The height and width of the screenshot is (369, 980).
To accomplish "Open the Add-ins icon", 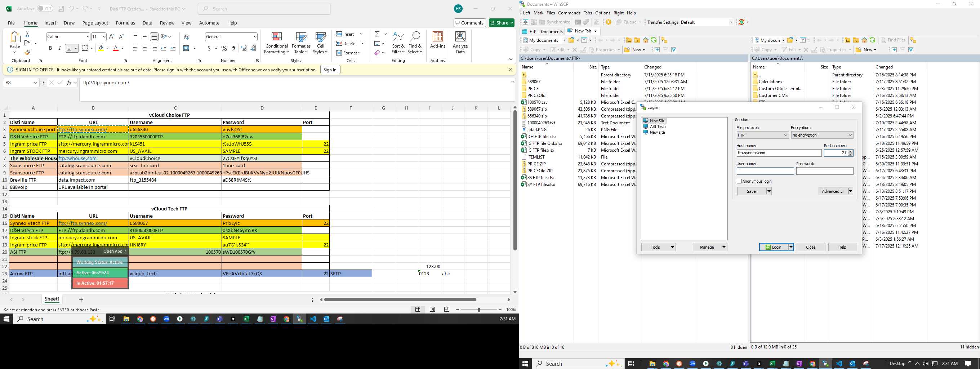I will click(437, 40).
